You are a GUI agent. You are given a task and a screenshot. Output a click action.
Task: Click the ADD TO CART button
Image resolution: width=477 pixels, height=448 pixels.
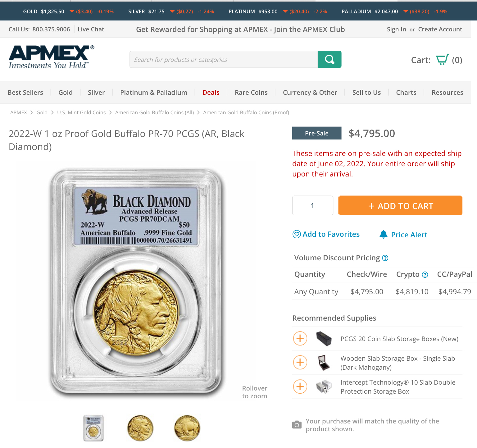pos(400,205)
